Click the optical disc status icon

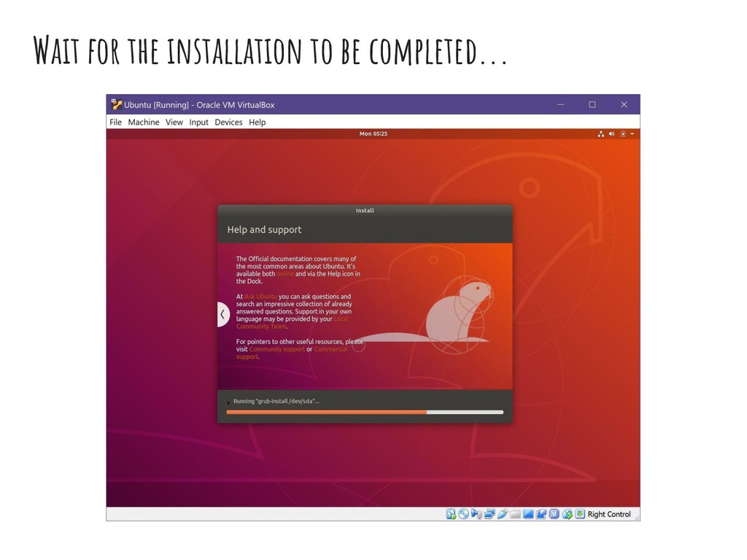pos(463,514)
